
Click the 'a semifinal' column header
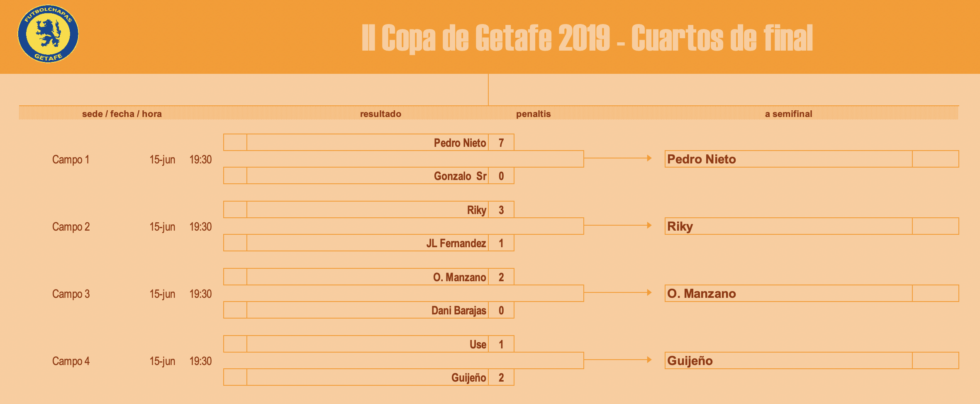point(788,114)
